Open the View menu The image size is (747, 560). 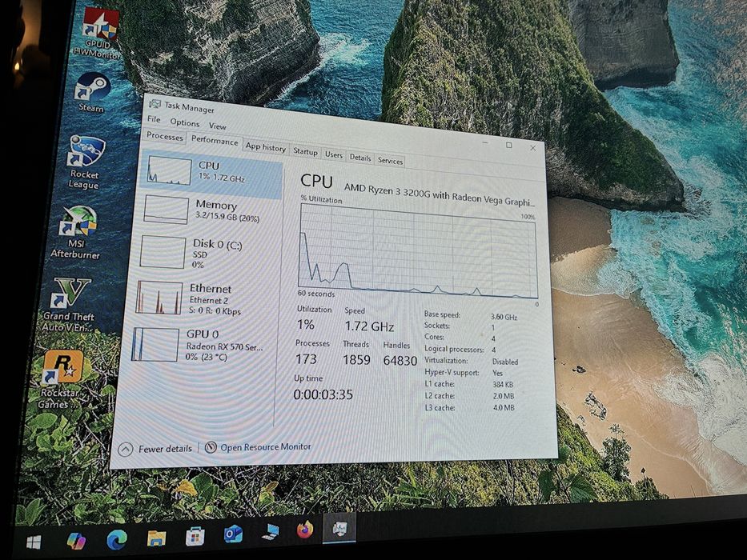point(217,126)
